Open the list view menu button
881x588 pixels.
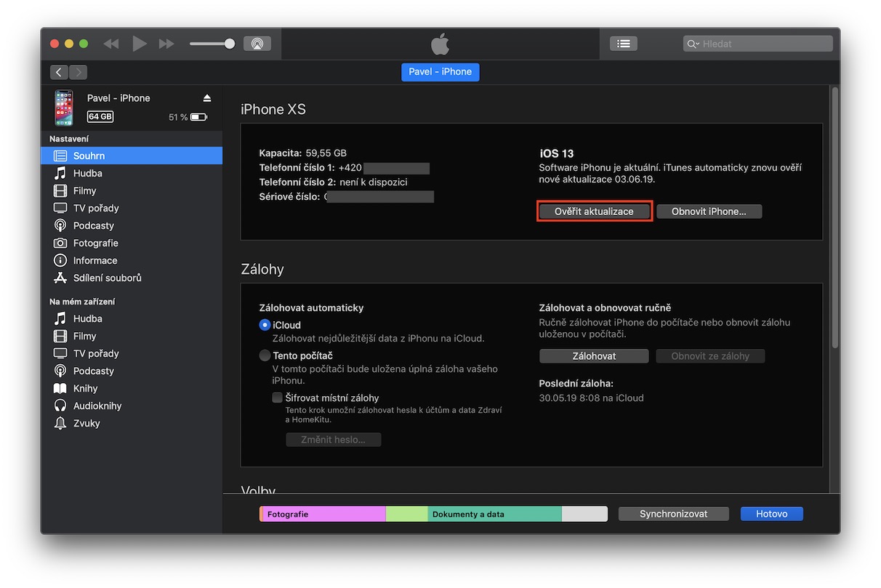pyautogui.click(x=624, y=44)
